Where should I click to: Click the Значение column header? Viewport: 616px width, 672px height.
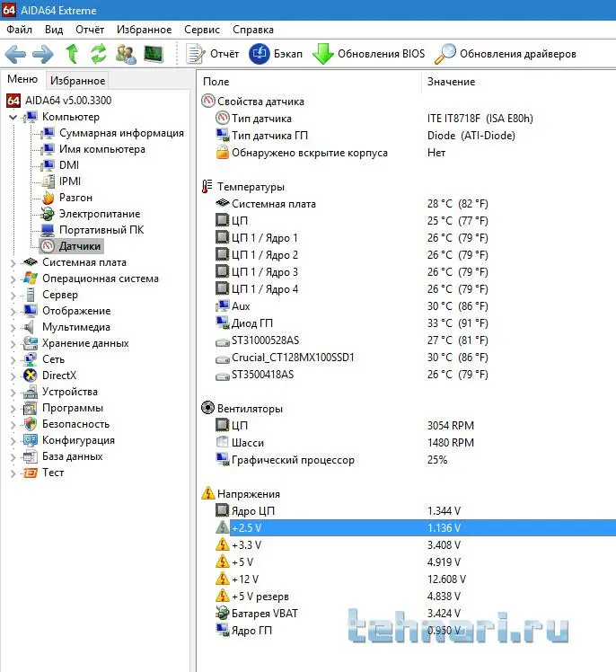point(519,82)
